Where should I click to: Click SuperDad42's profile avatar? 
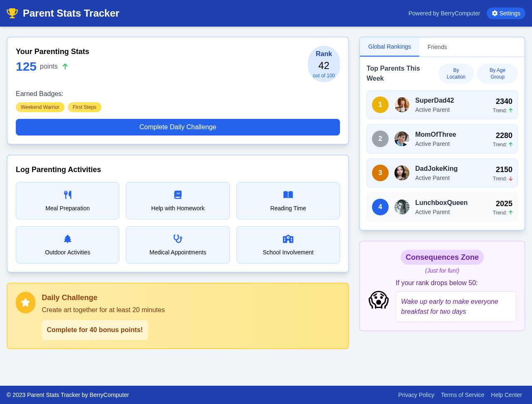pos(401,105)
